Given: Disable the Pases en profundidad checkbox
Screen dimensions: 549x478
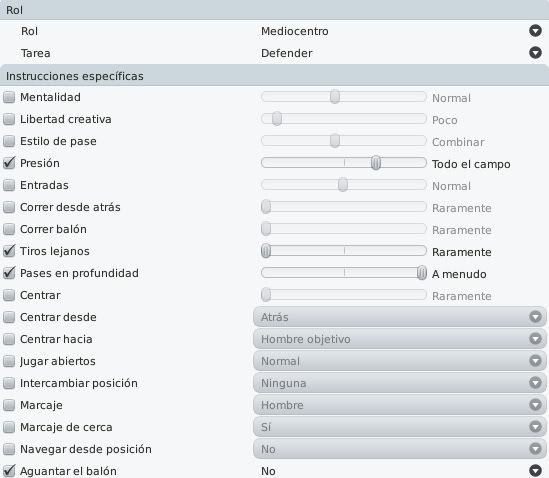Looking at the screenshot, I should 9,273.
